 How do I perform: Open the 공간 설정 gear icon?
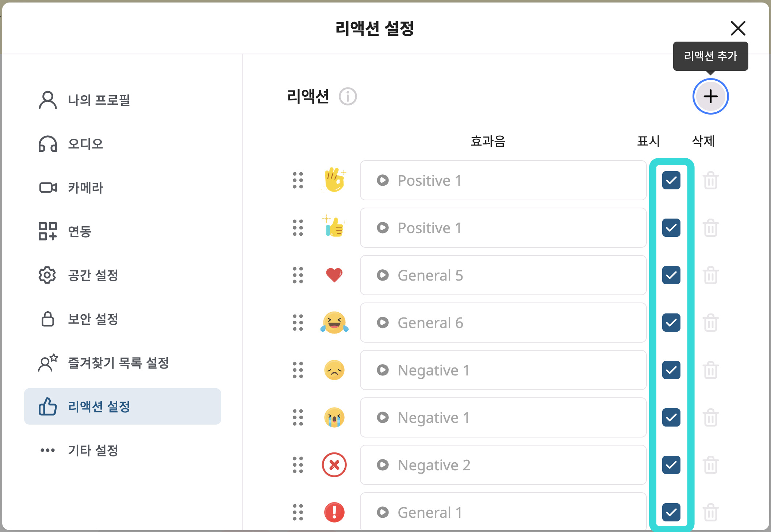click(x=47, y=275)
